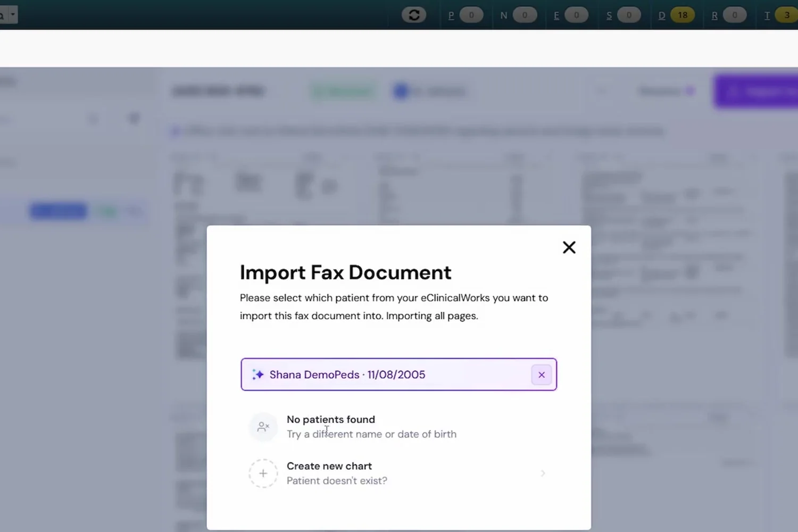Image resolution: width=798 pixels, height=532 pixels.
Task: Click the chevron on the Create new chart row
Action: point(543,473)
